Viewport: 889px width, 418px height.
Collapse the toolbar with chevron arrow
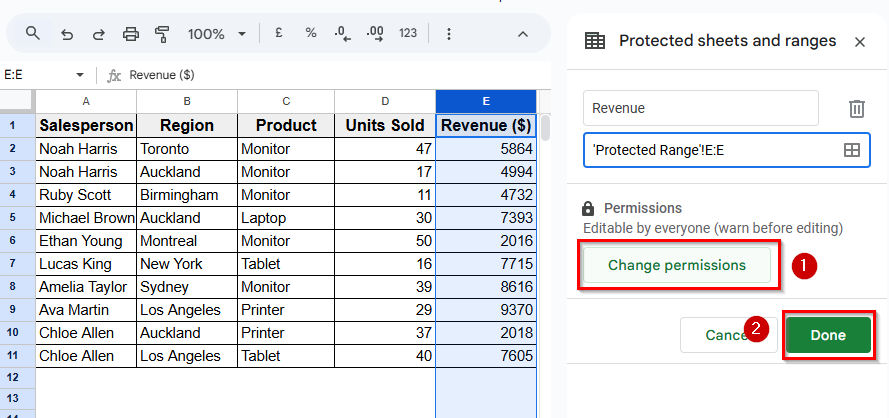tap(523, 34)
